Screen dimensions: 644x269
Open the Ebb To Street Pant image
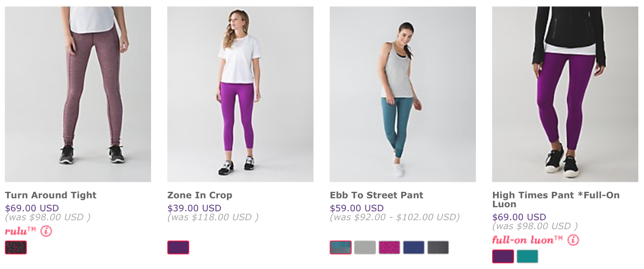(x=403, y=94)
